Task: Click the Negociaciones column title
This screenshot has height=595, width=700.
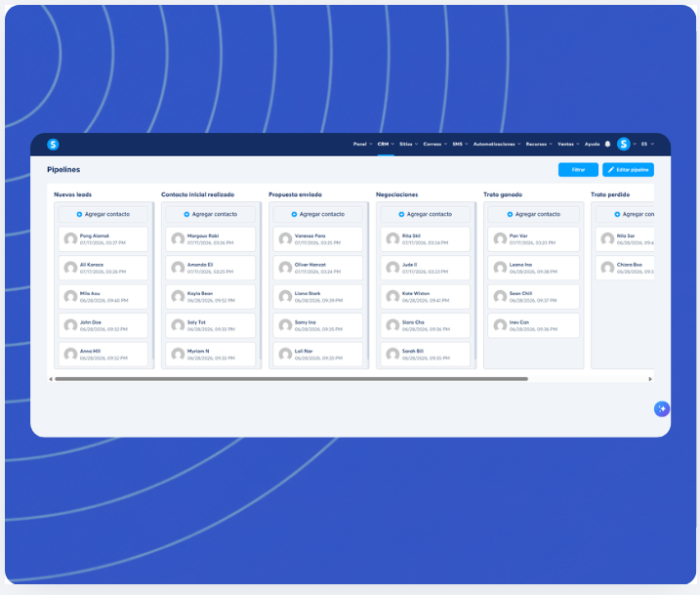Action: tap(397, 194)
